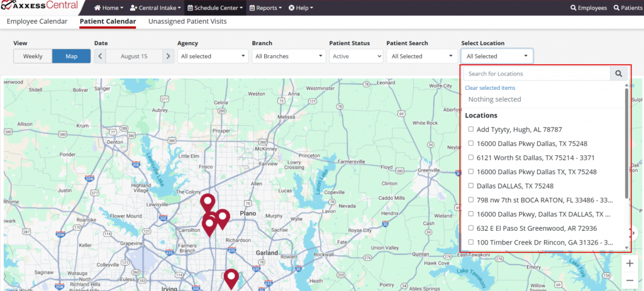Click the August 15 date field
Image resolution: width=644 pixels, height=291 pixels.
134,56
